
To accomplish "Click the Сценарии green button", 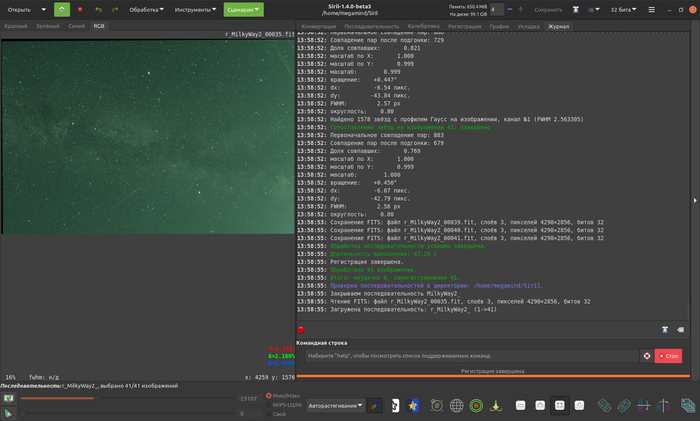I will click(x=244, y=9).
